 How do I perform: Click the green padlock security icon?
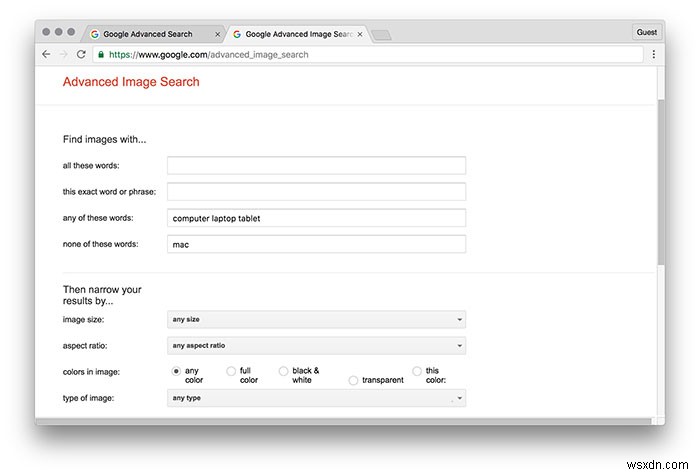(x=101, y=54)
